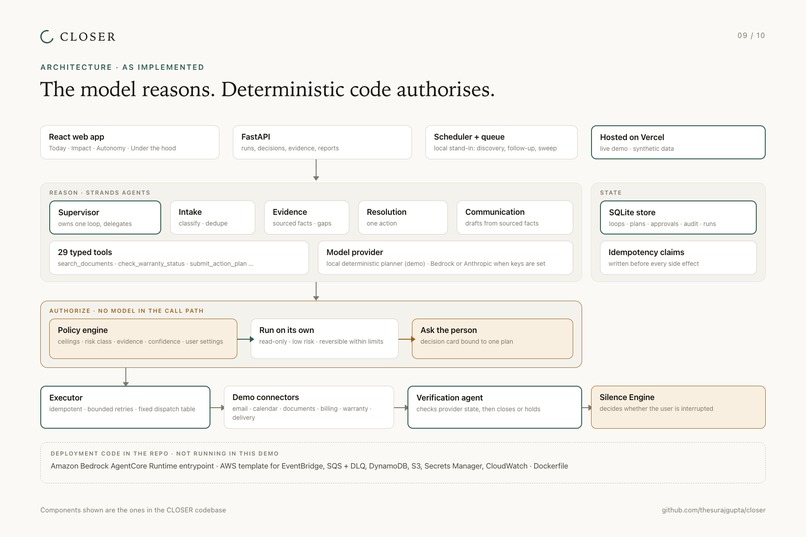Image resolution: width=806 pixels, height=537 pixels.
Task: Select the Intake agent box
Action: coord(212,217)
